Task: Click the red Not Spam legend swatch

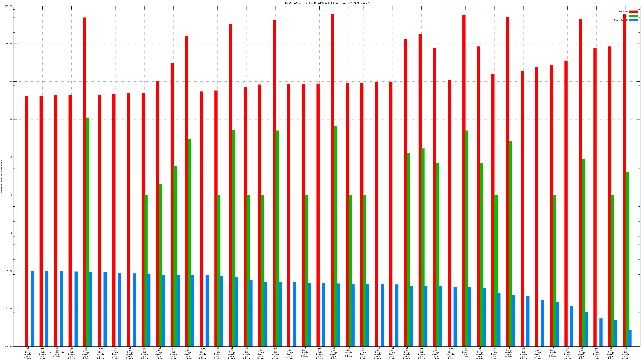Action: coord(633,11)
